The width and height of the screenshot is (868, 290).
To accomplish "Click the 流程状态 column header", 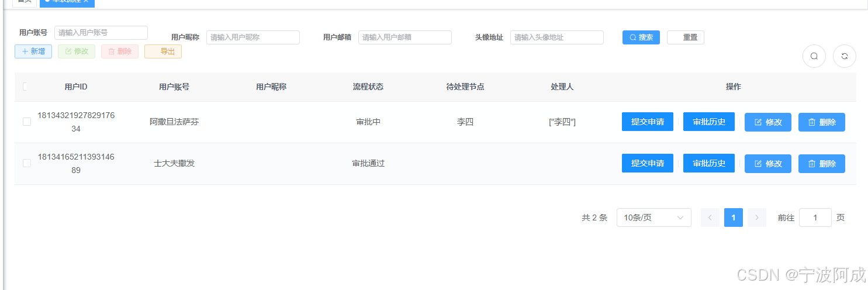I will coord(368,87).
